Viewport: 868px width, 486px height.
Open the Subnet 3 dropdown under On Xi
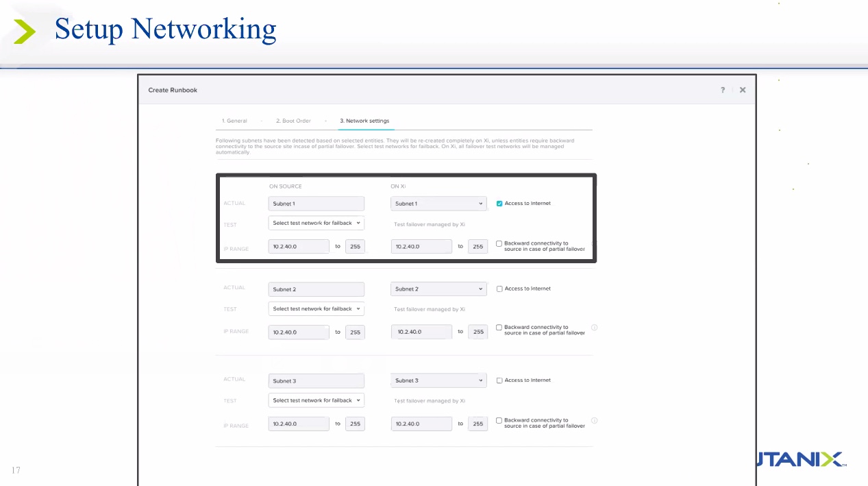[438, 380]
